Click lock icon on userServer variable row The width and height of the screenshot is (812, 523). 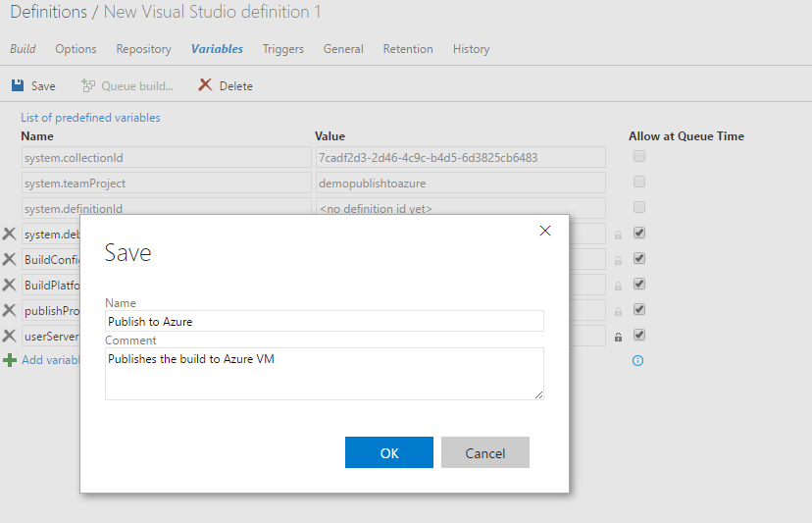(x=618, y=337)
